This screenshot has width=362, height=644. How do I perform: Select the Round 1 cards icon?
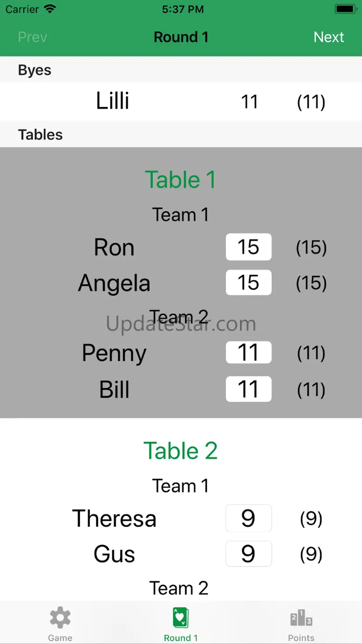click(x=181, y=618)
